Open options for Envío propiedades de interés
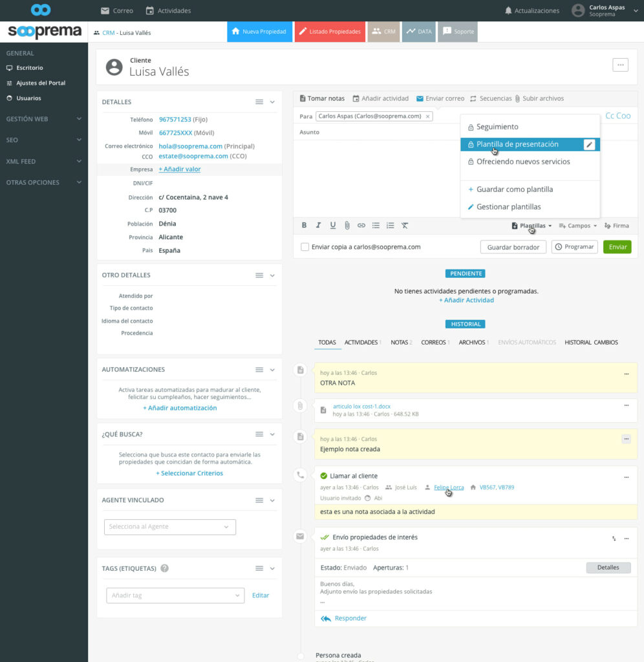 pos(627,539)
